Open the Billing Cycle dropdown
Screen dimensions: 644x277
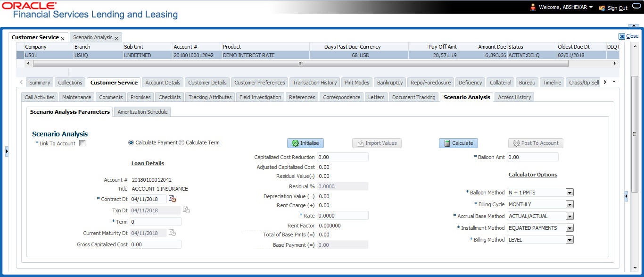point(570,204)
